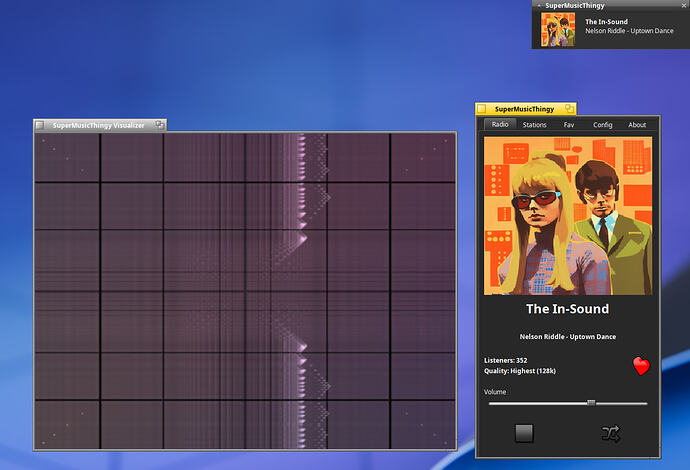This screenshot has height=470, width=690.
Task: Switch to the Radio tab
Action: click(x=500, y=125)
